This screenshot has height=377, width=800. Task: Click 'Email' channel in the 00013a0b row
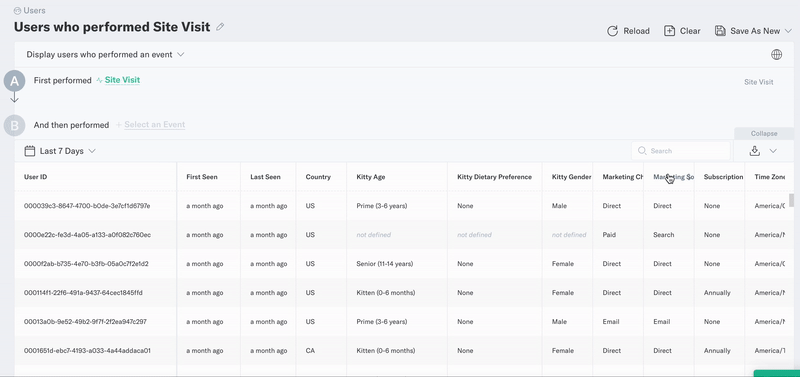click(x=611, y=322)
